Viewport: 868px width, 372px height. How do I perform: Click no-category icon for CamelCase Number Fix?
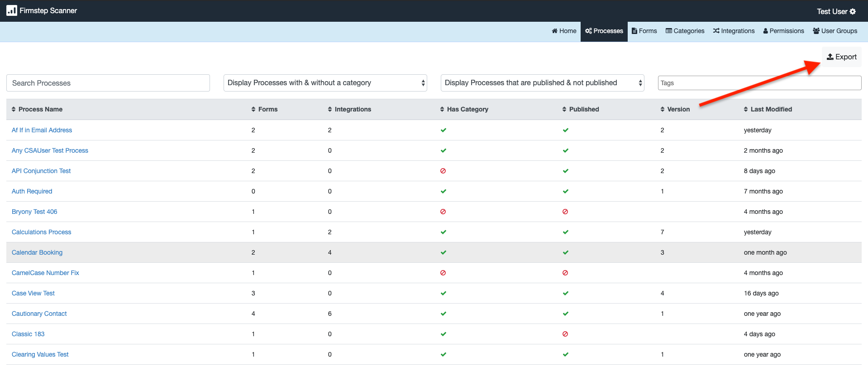click(443, 273)
